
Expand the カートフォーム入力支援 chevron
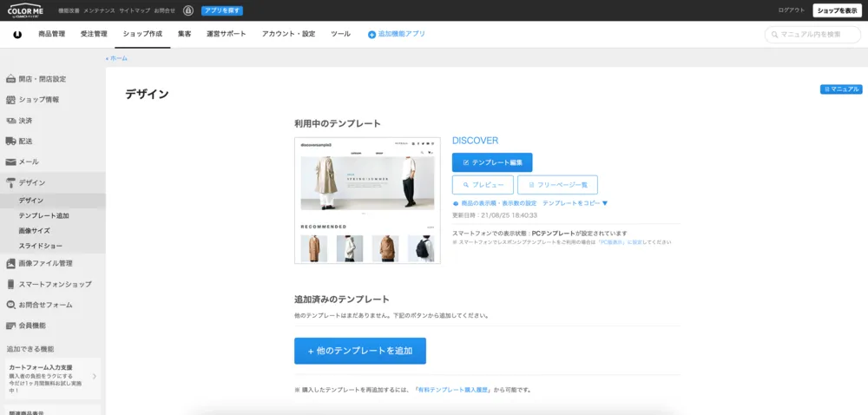pyautogui.click(x=94, y=377)
